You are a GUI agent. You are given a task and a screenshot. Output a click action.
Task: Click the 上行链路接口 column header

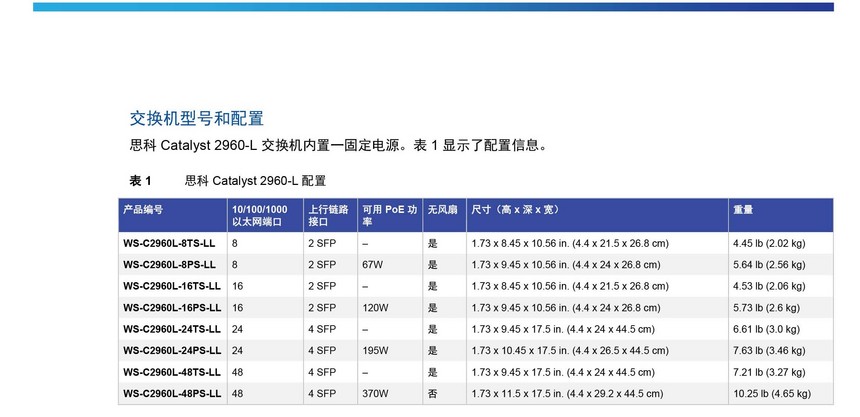click(x=328, y=216)
